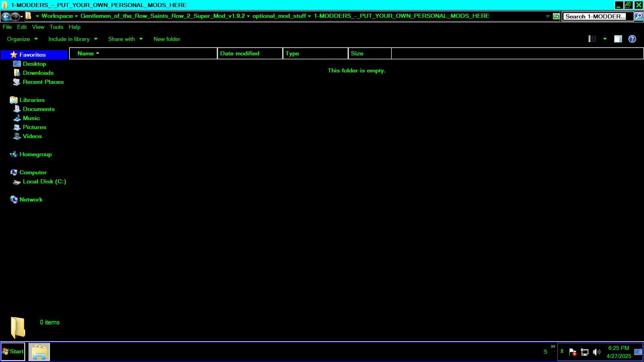The height and width of the screenshot is (362, 644).
Task: Toggle the preview pane icon
Action: coord(618,39)
